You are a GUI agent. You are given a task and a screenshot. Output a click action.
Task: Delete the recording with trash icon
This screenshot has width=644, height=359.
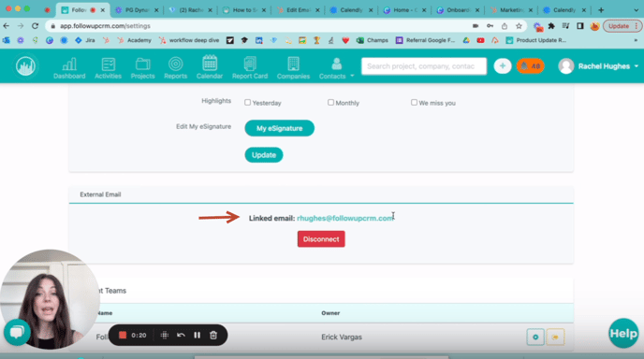tap(213, 336)
